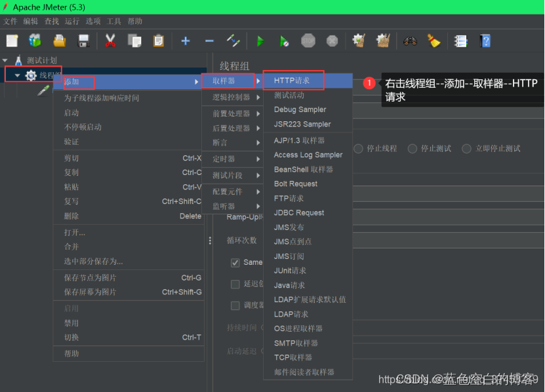
Task: Collapse the 测试计划 tree node arrow
Action: point(5,60)
